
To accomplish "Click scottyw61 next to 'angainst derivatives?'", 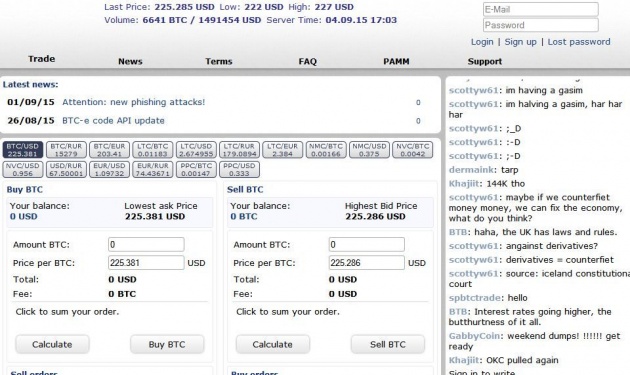I will pos(473,246).
